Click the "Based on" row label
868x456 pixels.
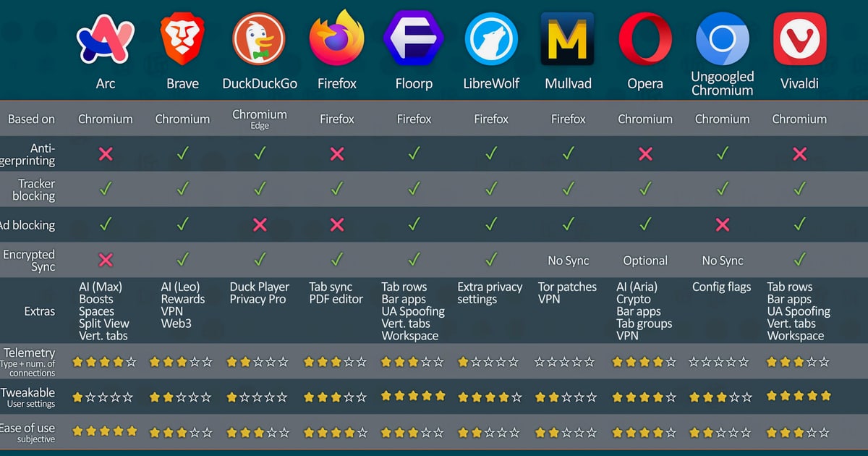tap(31, 119)
